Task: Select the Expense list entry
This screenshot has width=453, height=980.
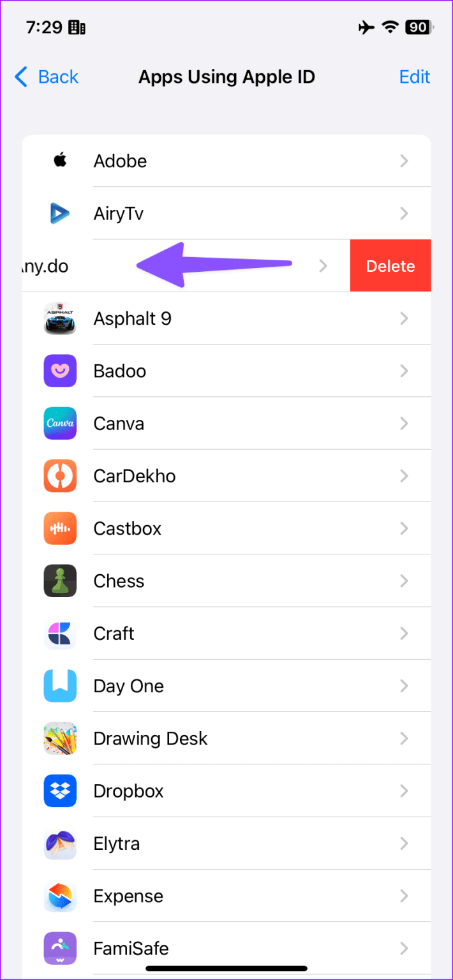Action: [128, 896]
